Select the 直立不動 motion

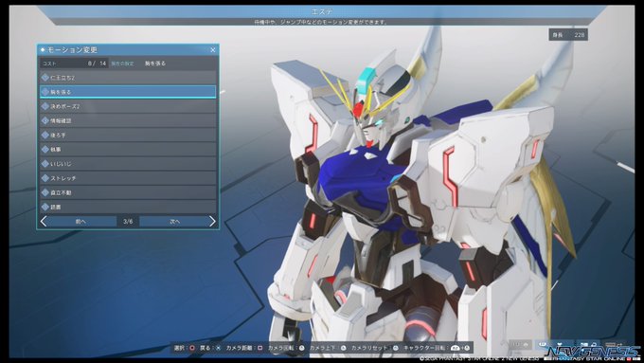point(128,192)
